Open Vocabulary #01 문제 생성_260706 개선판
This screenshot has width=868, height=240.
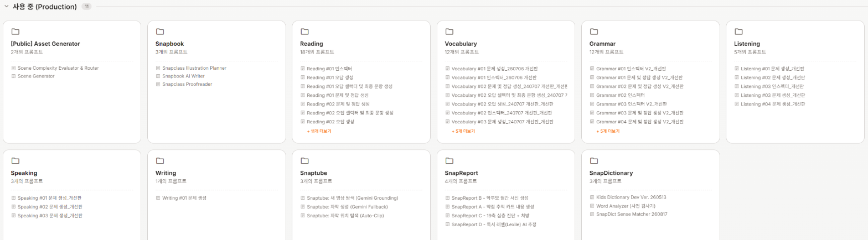(494, 69)
